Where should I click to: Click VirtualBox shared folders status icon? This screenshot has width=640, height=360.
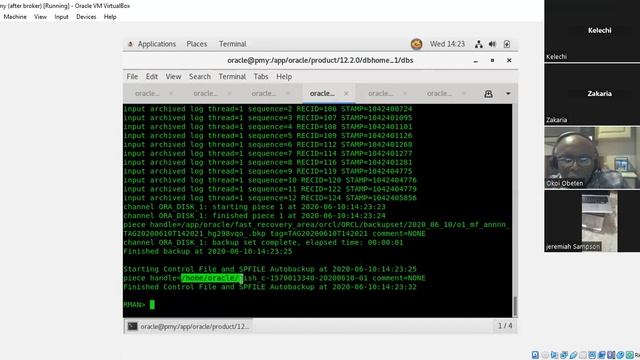pos(583,355)
